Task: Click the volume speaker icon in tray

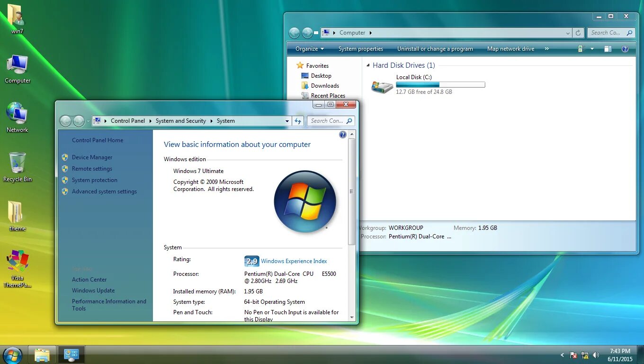Action: (x=595, y=355)
